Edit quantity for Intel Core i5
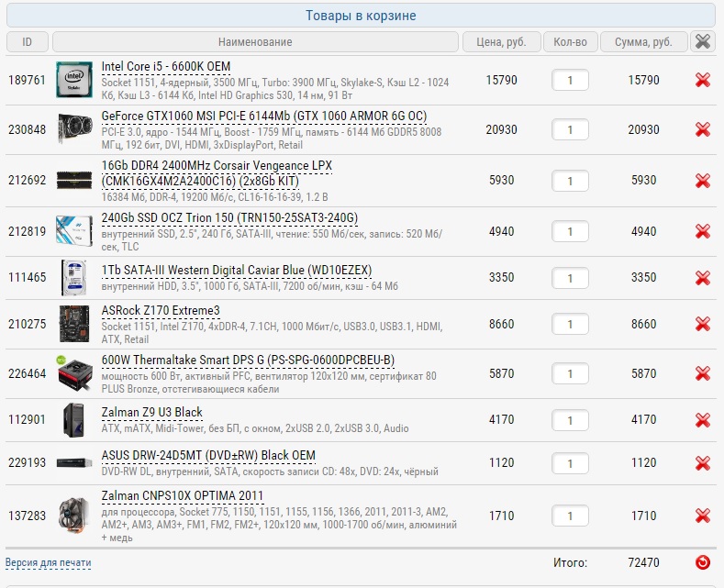This screenshot has height=588, width=724. [x=570, y=81]
